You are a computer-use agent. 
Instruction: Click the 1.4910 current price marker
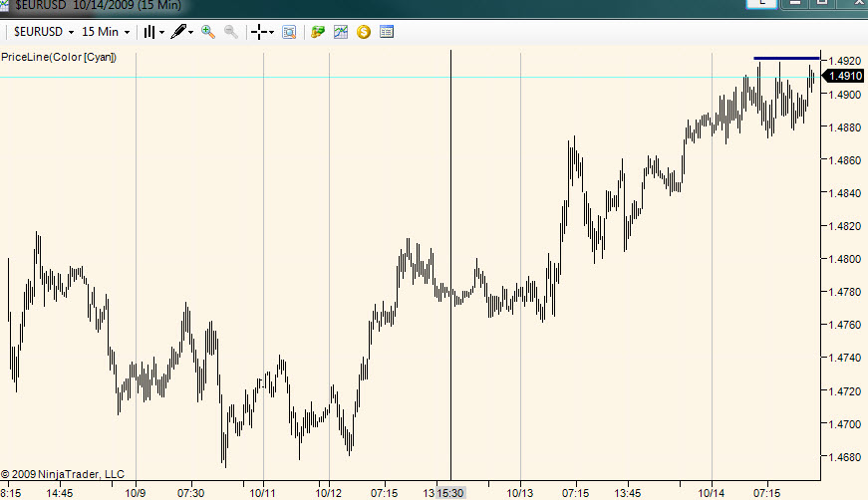[x=844, y=76]
